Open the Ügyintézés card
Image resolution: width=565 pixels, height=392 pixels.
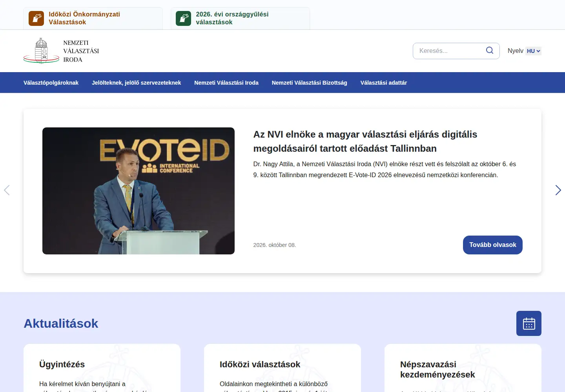pos(102,368)
